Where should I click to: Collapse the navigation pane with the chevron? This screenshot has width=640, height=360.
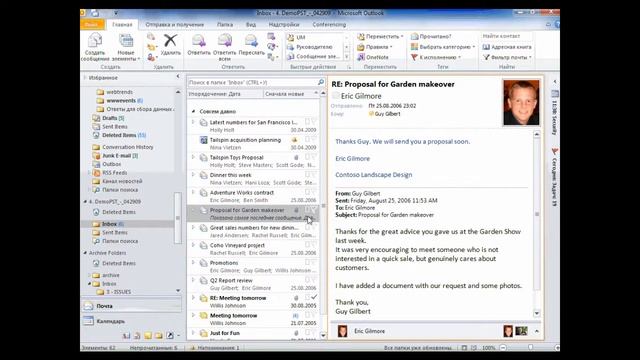[x=178, y=77]
